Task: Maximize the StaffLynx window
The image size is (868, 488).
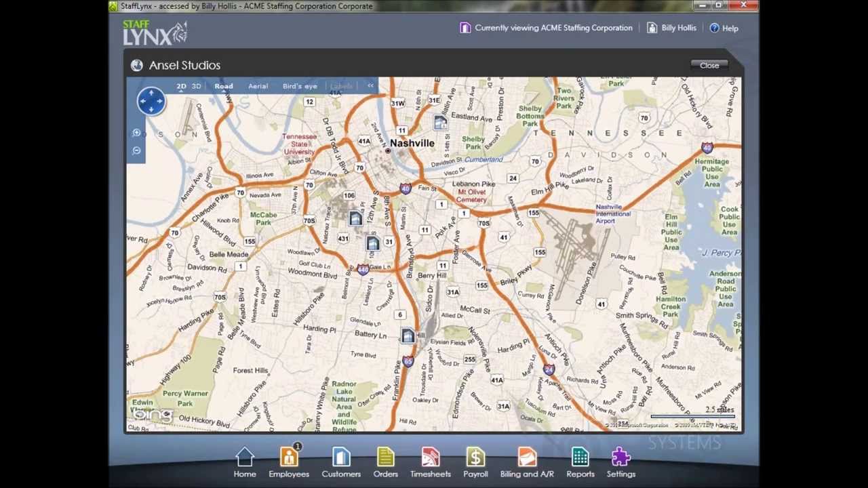Action: click(x=719, y=5)
